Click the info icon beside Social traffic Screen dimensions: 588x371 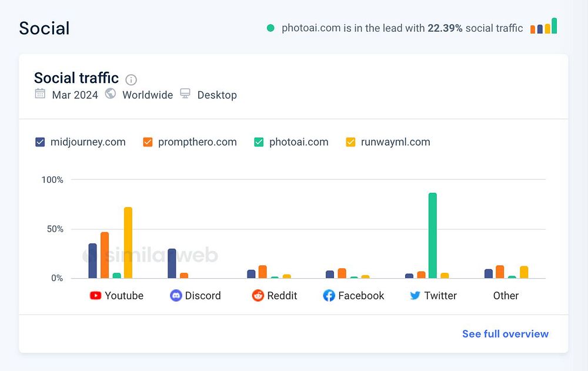[131, 79]
